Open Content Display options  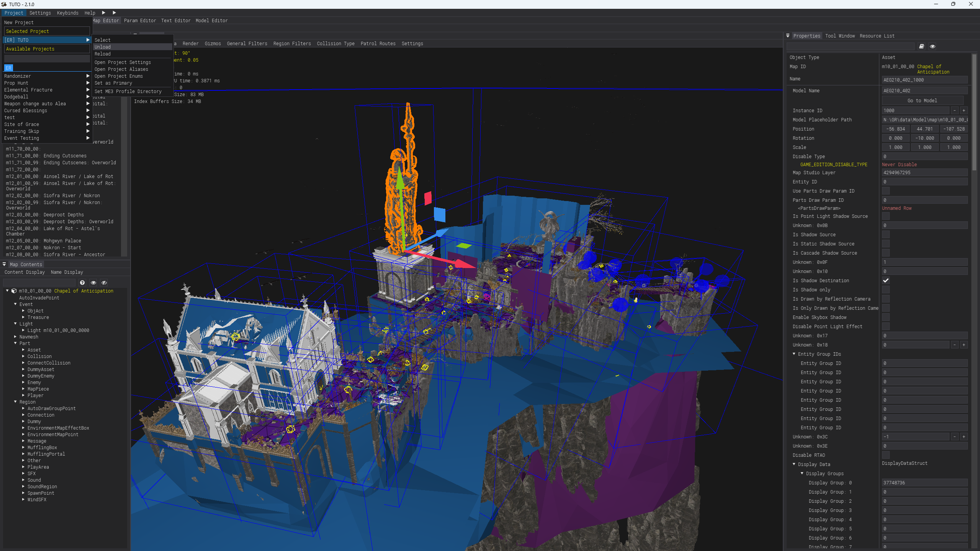(25, 272)
